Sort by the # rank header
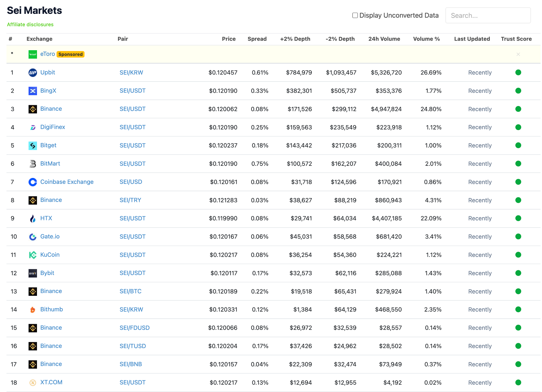This screenshot has height=392, width=542. point(10,39)
